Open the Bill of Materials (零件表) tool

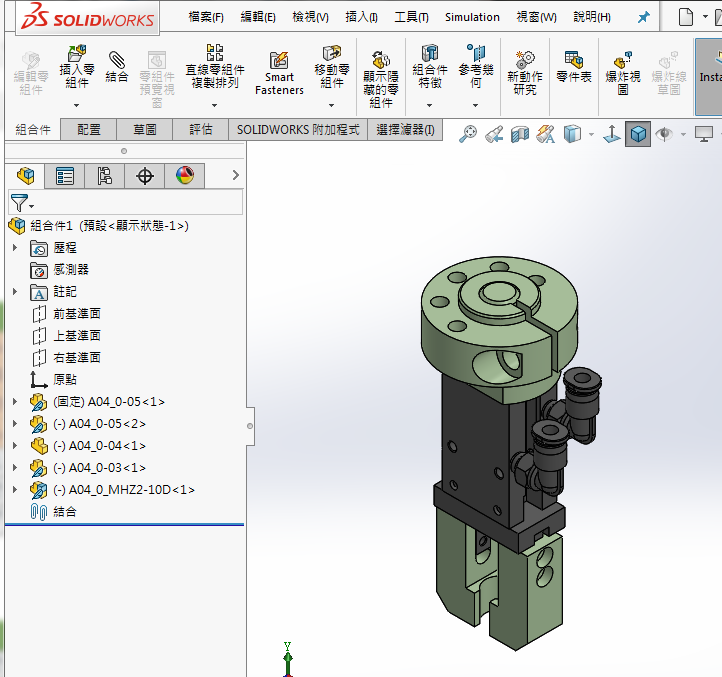574,67
